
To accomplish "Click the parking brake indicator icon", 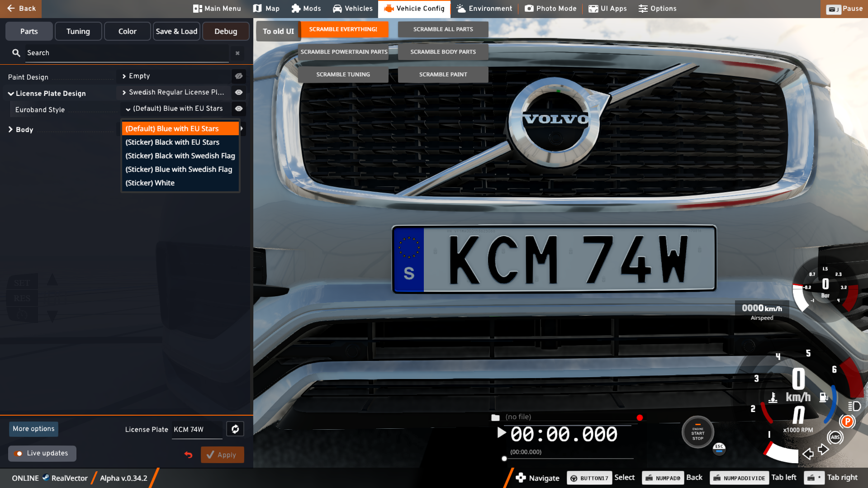I will click(x=847, y=422).
